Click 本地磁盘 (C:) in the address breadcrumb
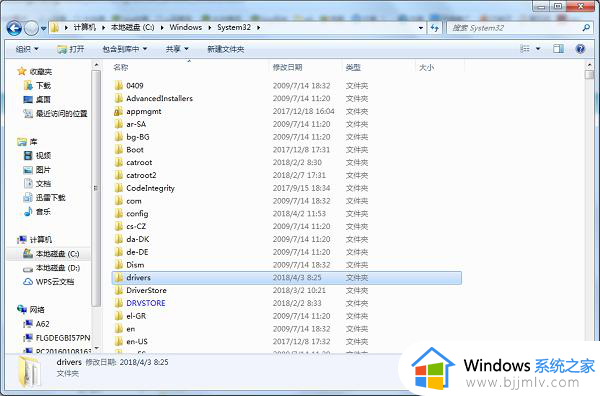This screenshot has height=396, width=600. [132, 28]
